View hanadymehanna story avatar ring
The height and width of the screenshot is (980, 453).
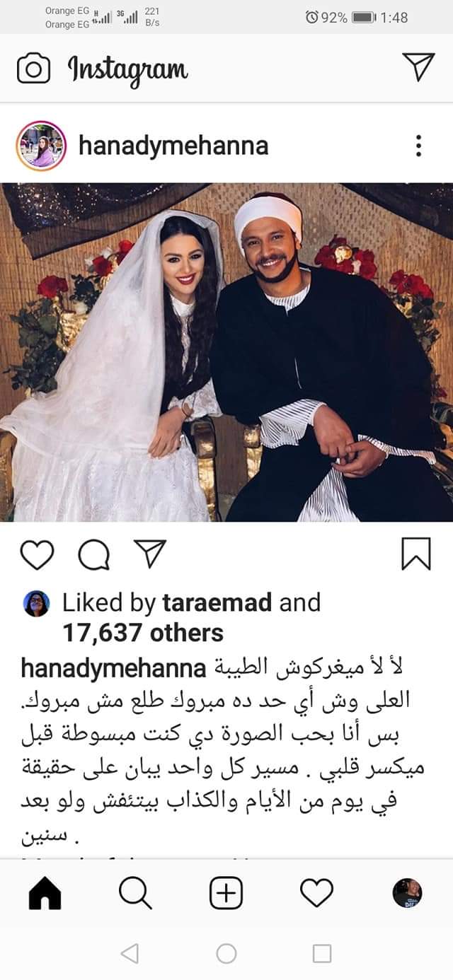tap(40, 146)
